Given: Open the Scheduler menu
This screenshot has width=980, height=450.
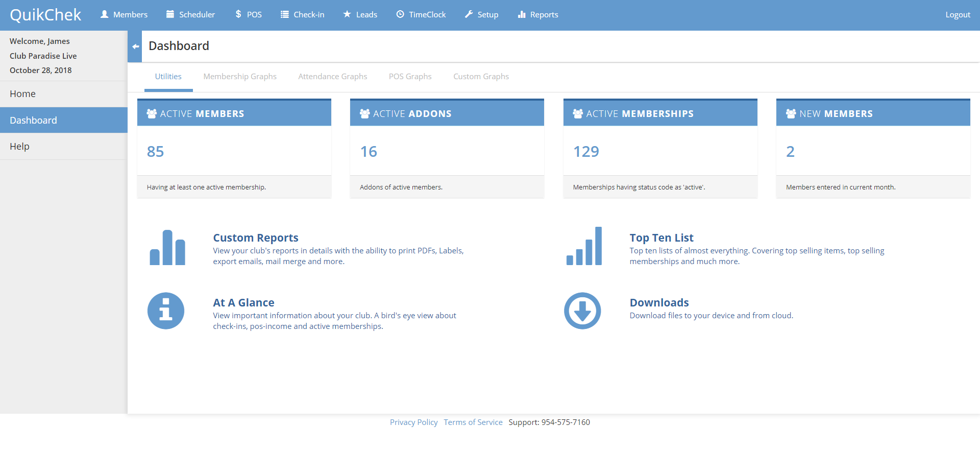Looking at the screenshot, I should click(x=190, y=15).
